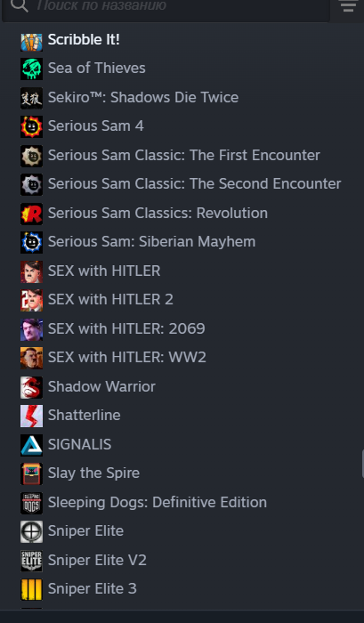This screenshot has width=364, height=623.
Task: Click the magnifying glass search icon
Action: click(x=19, y=5)
